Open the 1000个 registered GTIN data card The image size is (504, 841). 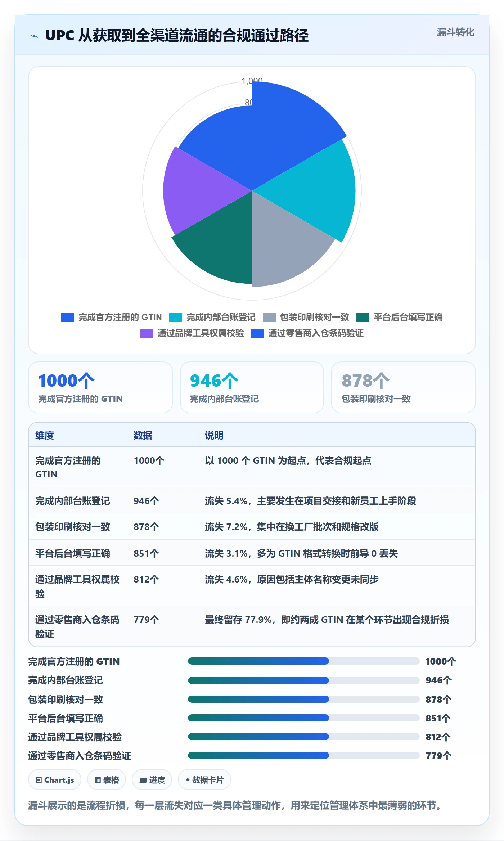(x=100, y=387)
